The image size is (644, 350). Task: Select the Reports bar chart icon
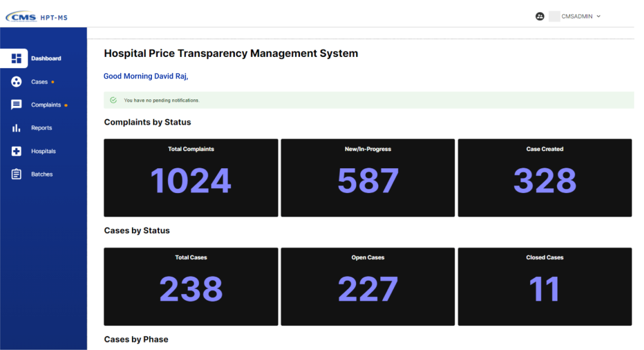coord(16,128)
